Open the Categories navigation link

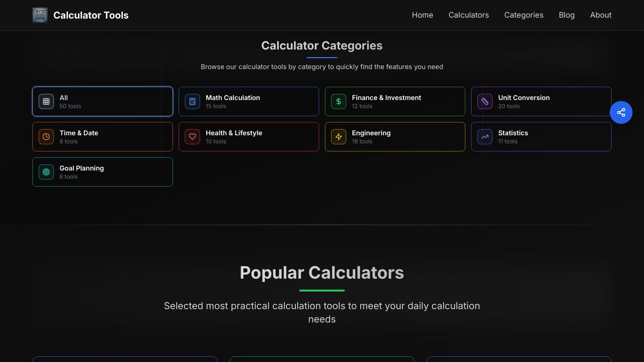click(523, 15)
